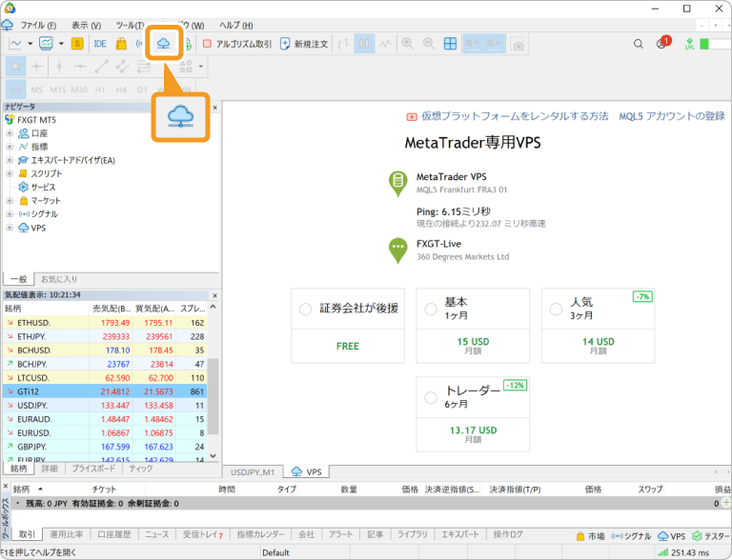This screenshot has height=560, width=732.
Task: Click the new chart icon
Action: pyautogui.click(x=15, y=44)
